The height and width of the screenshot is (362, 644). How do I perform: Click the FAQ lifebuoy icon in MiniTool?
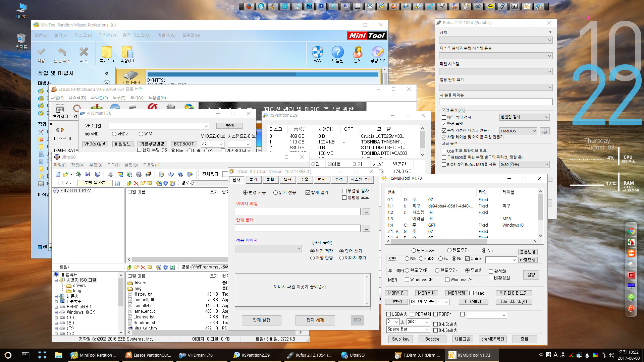pos(317,52)
